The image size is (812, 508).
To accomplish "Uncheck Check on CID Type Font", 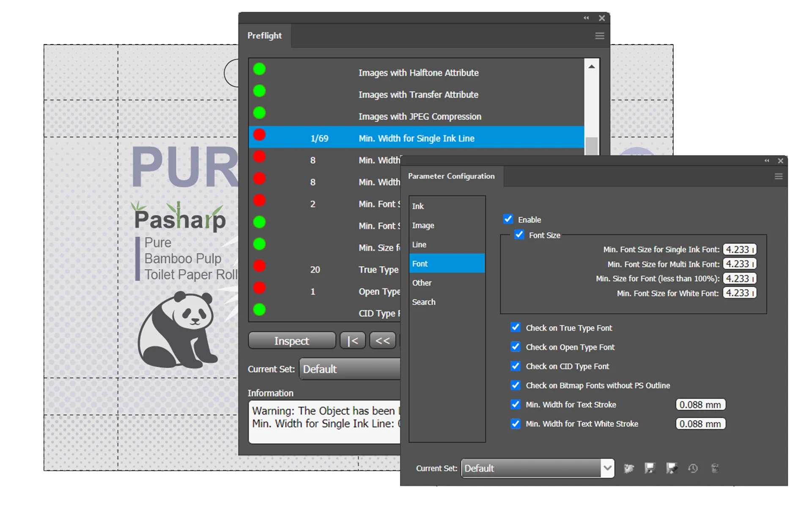I will click(516, 366).
